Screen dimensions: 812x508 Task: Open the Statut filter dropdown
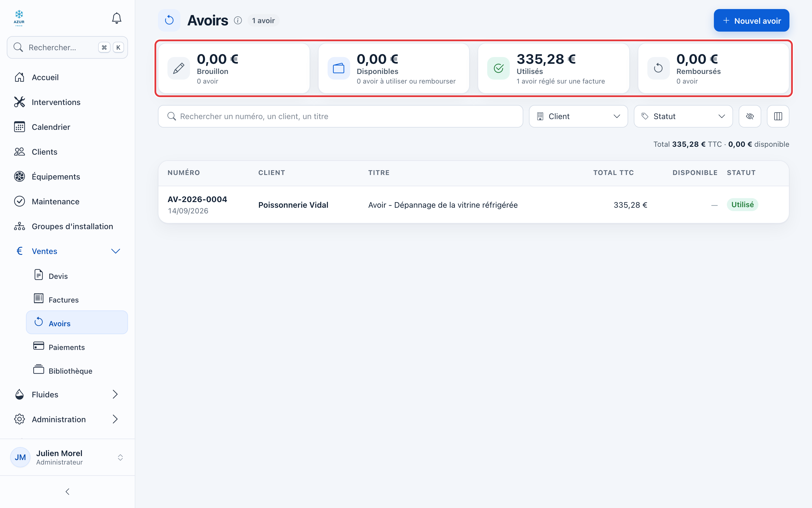coord(683,116)
